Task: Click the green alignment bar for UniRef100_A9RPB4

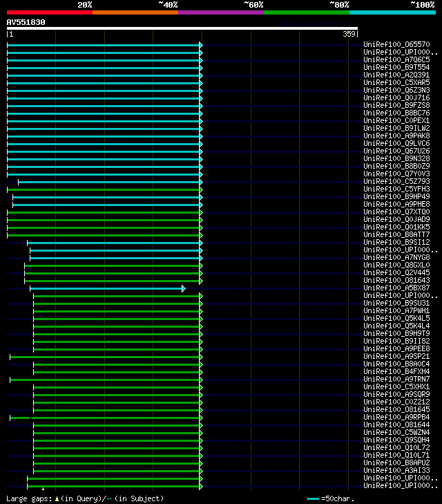Action: tap(105, 418)
